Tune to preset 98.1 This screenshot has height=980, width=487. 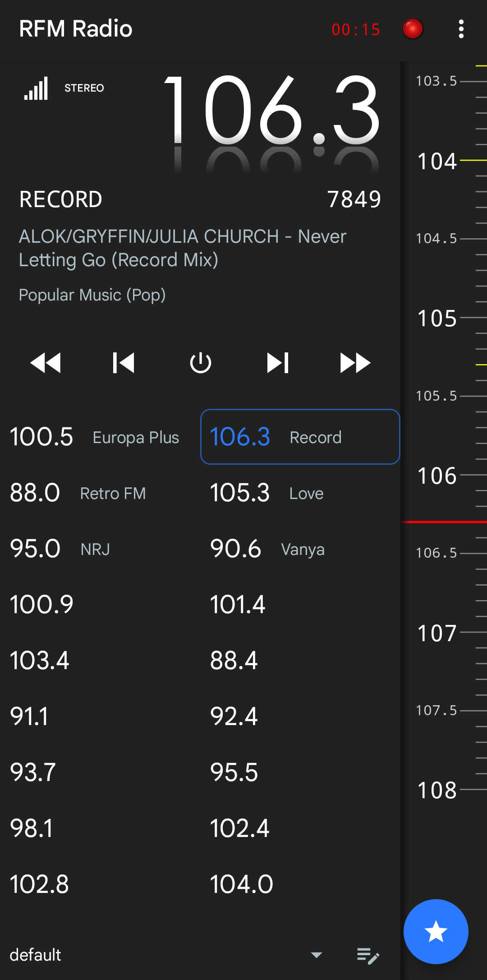pyautogui.click(x=100, y=828)
